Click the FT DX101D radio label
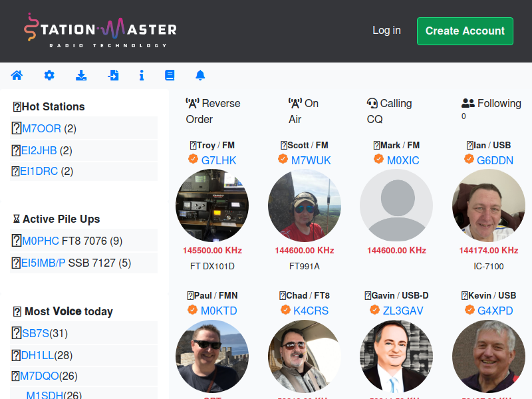532x399 pixels. click(212, 267)
